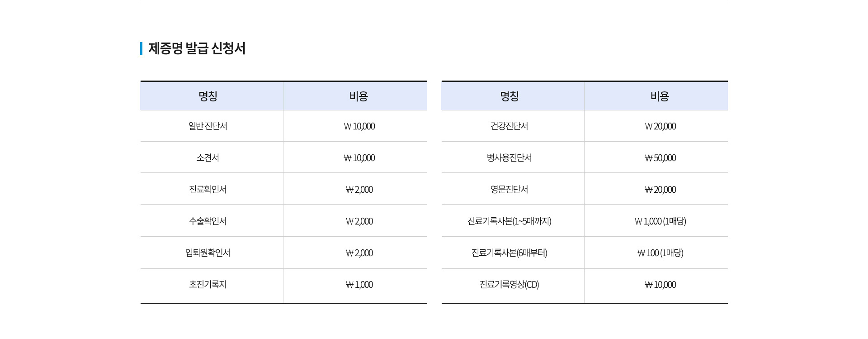Click the right table 비용 header
The width and height of the screenshot is (868, 339).
click(x=660, y=96)
